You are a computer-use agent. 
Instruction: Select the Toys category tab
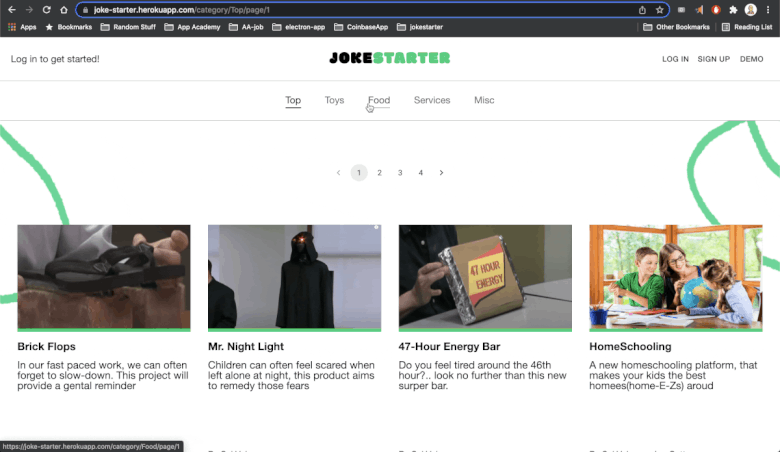pos(334,100)
